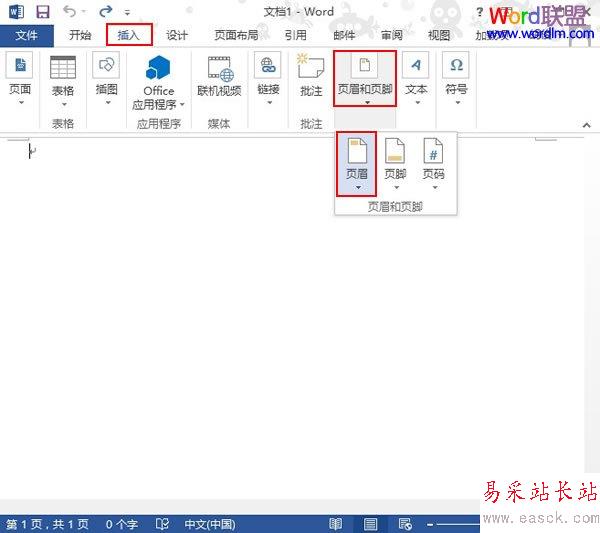Viewport: 600px width, 533px height.
Task: Switch to Read Mode view icon
Action: pyautogui.click(x=336, y=524)
